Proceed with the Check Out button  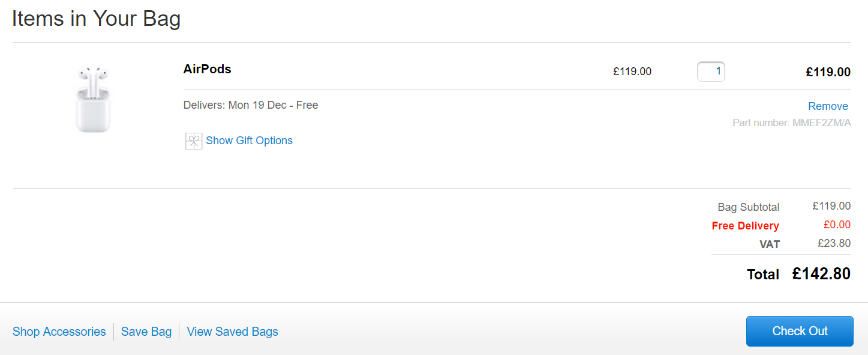pos(800,331)
